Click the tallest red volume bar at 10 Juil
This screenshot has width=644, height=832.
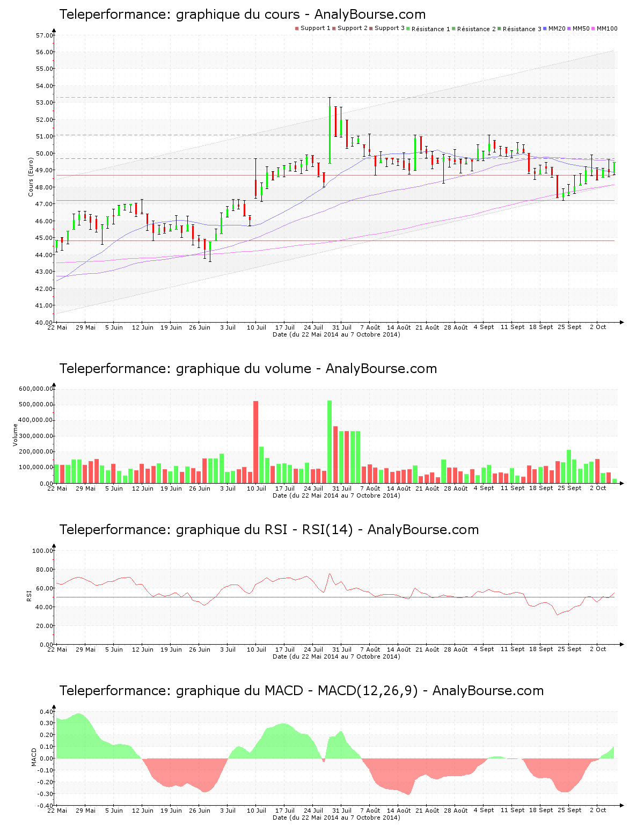click(x=255, y=442)
